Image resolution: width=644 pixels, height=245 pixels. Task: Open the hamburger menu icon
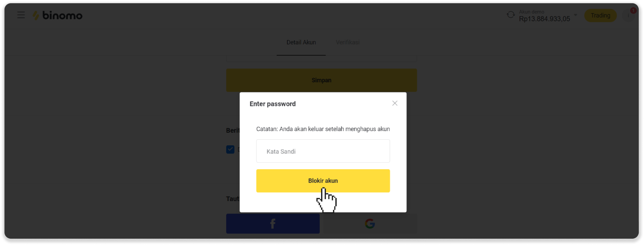click(x=21, y=15)
